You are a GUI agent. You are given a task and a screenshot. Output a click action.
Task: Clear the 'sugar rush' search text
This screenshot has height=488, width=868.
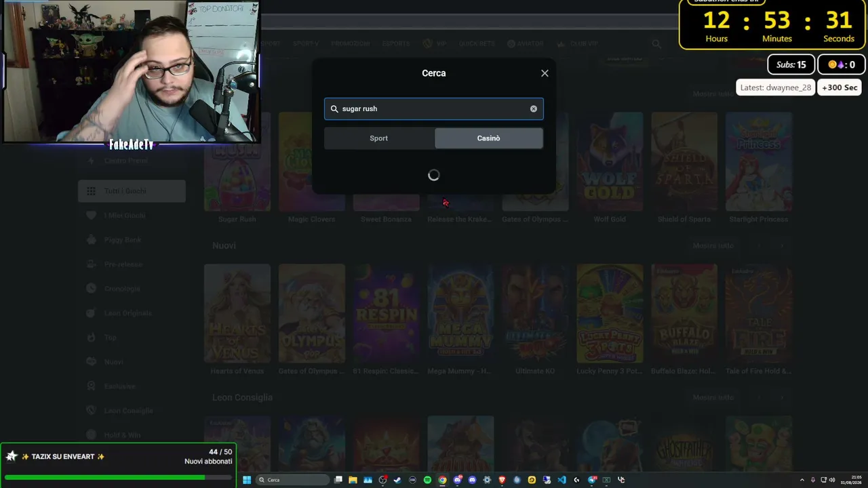point(534,108)
